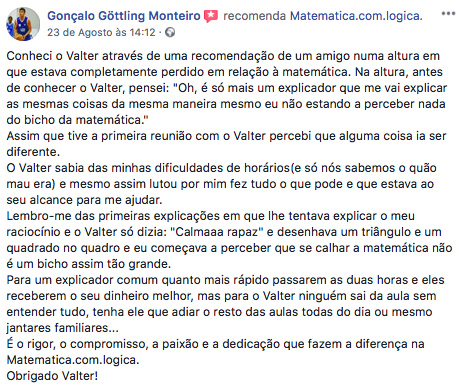The width and height of the screenshot is (459, 390).
Task: Click the closing line "Obrigado Valter!"
Action: 52,376
